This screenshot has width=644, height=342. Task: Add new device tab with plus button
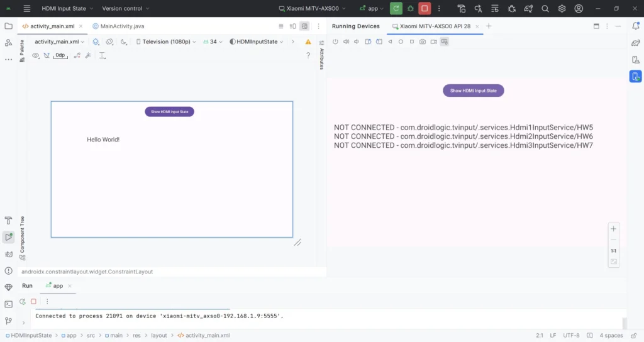(x=489, y=26)
